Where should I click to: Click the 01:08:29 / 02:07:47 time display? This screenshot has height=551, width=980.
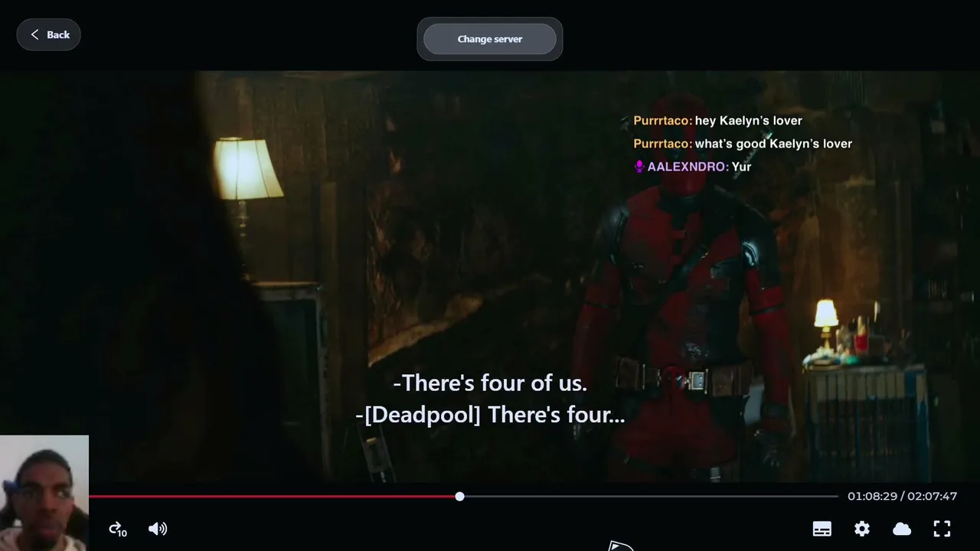[x=902, y=496]
